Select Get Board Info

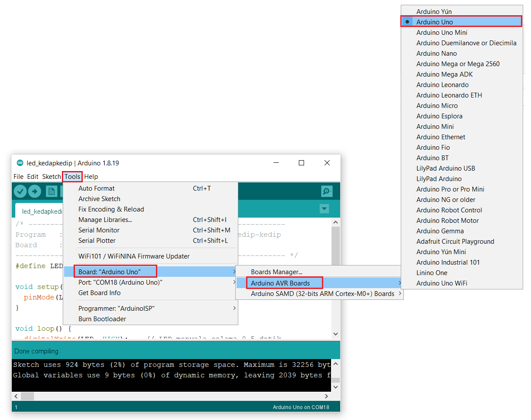tap(151, 293)
